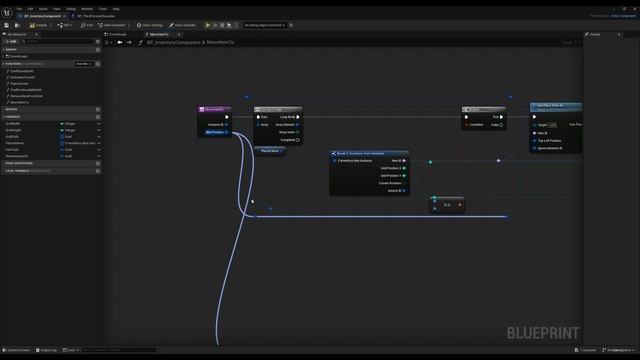Viewport: 640px width, 360px height.
Task: Add a new function with plus icon
Action: 98,64
